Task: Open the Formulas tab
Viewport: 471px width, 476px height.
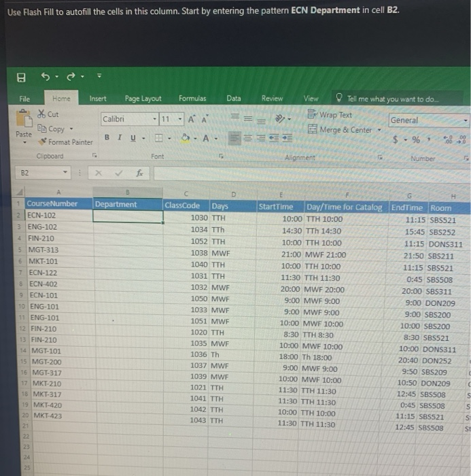Action: (x=192, y=99)
